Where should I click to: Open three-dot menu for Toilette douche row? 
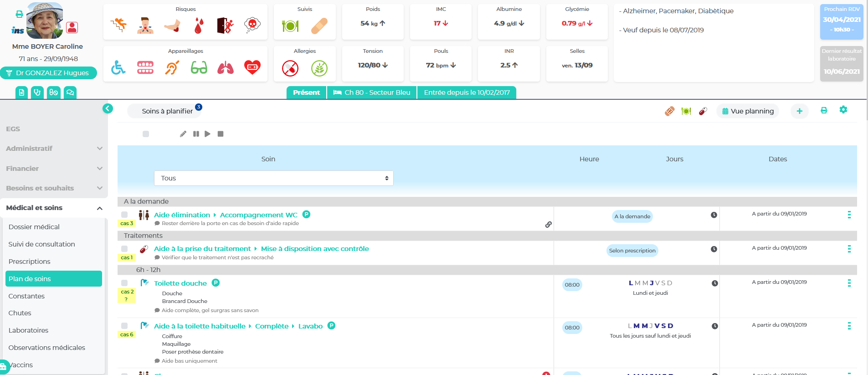click(x=849, y=283)
